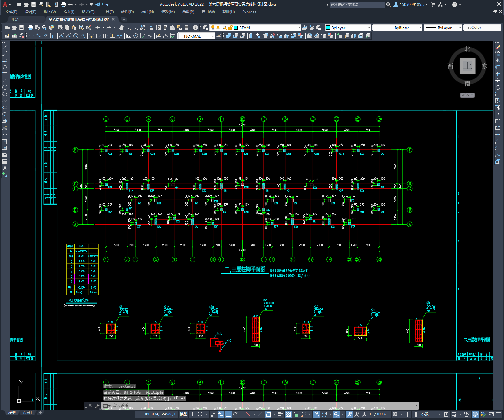The width and height of the screenshot is (504, 420).
Task: Toggle the drawing grid display
Action: (x=192, y=414)
